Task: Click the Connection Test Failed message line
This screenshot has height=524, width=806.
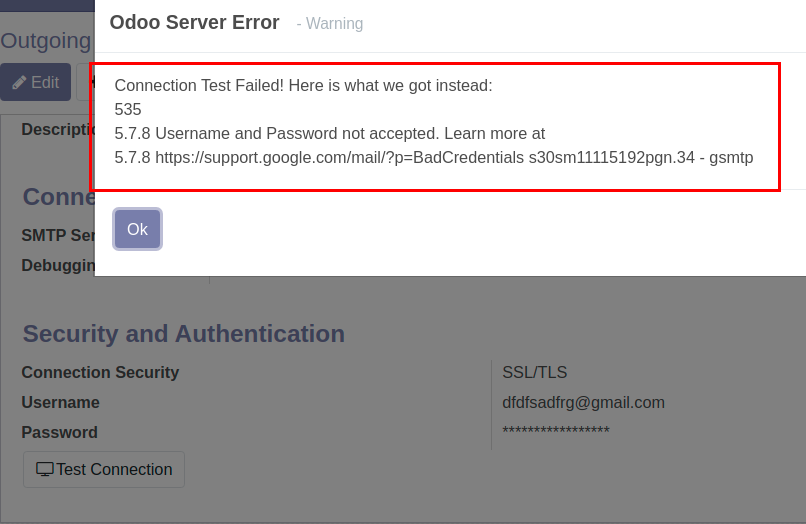Action: (x=303, y=85)
